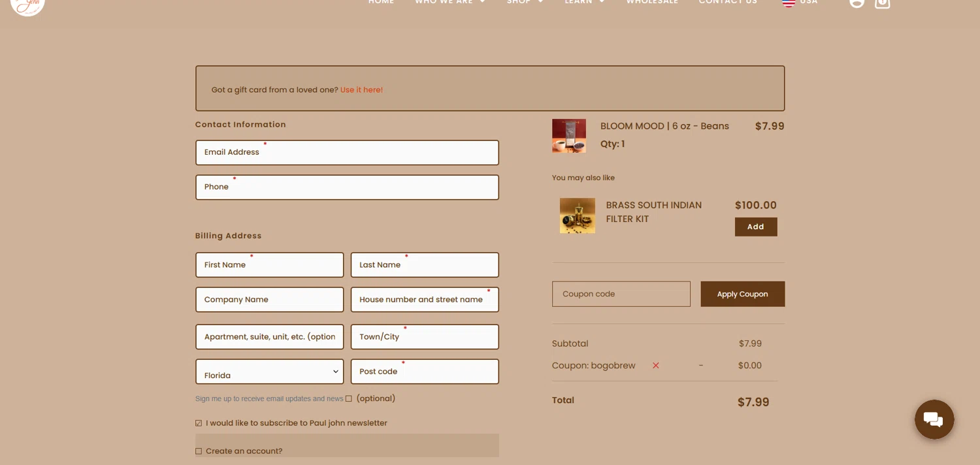Open the WHOLESALE page

point(652,2)
